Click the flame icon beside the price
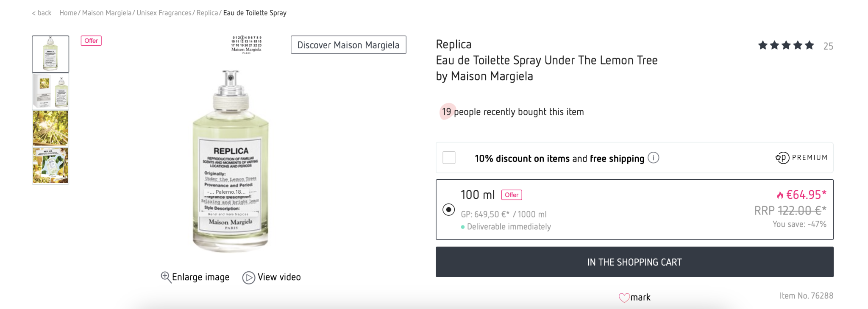868x309 pixels. (x=780, y=195)
